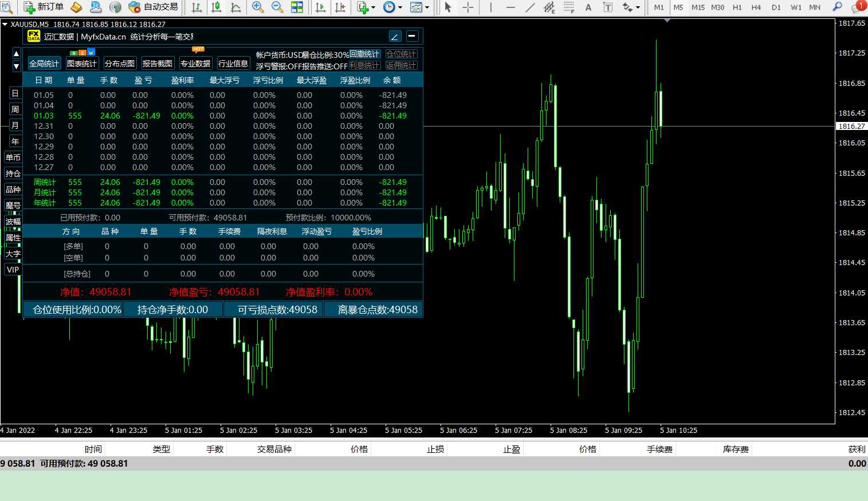
Task: Tile chart windows icon
Action: [297, 7]
